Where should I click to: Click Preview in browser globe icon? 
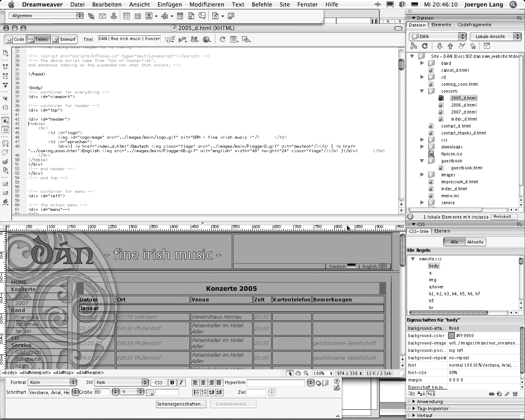pyautogui.click(x=207, y=39)
